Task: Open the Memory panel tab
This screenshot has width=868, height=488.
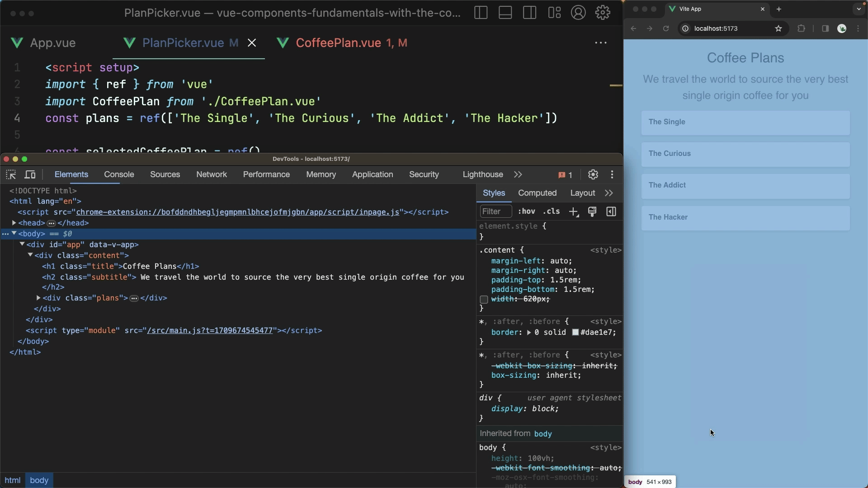Action: point(321,174)
